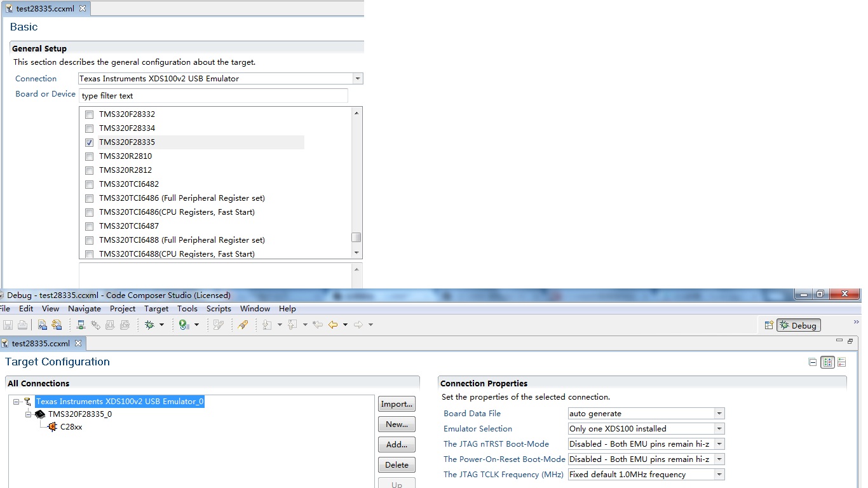Select the C28xx tree item
868x488 pixels.
71,427
